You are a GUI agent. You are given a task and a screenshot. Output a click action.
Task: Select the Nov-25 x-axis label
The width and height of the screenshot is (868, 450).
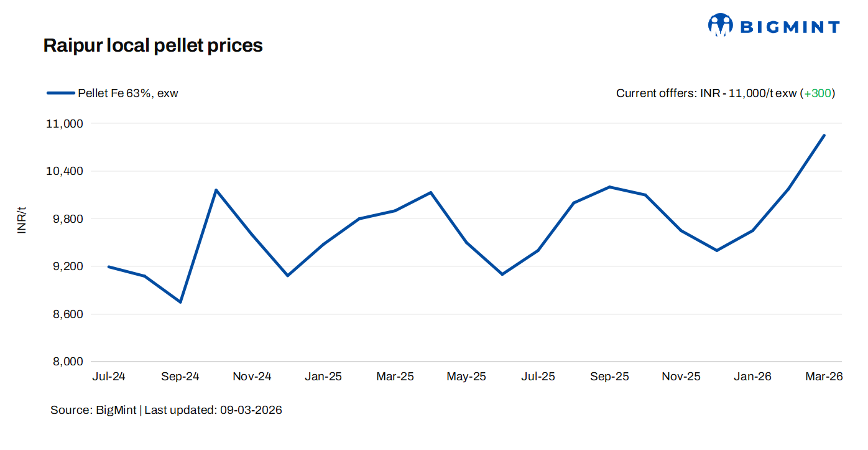coord(681,377)
